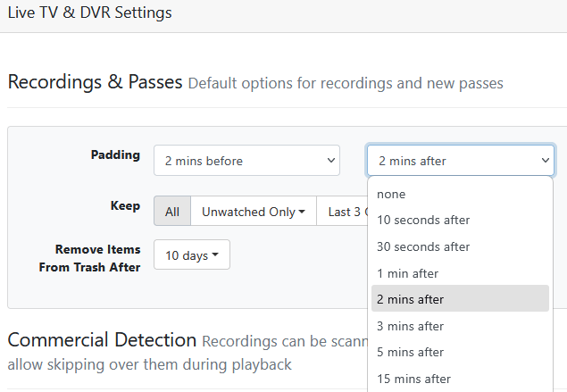
Task: Click the "Keep" field label
Action: [125, 205]
